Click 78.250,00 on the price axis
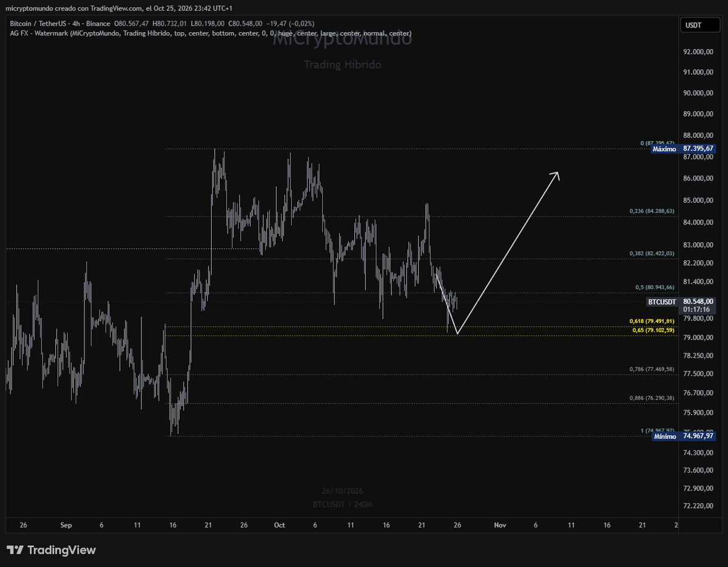Screen dimensions: 728x567 (x=698, y=356)
